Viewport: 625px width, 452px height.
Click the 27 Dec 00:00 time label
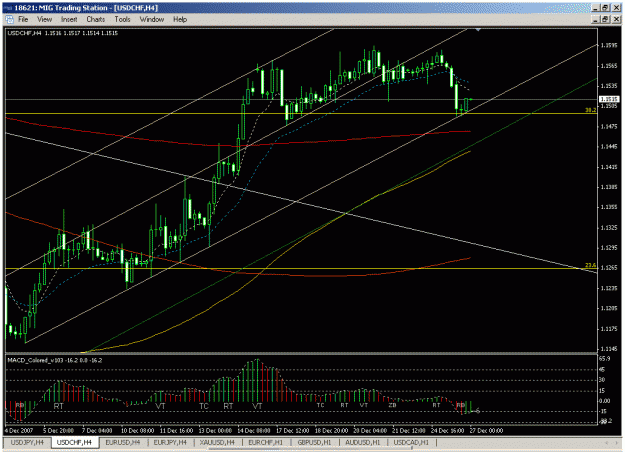[486, 430]
